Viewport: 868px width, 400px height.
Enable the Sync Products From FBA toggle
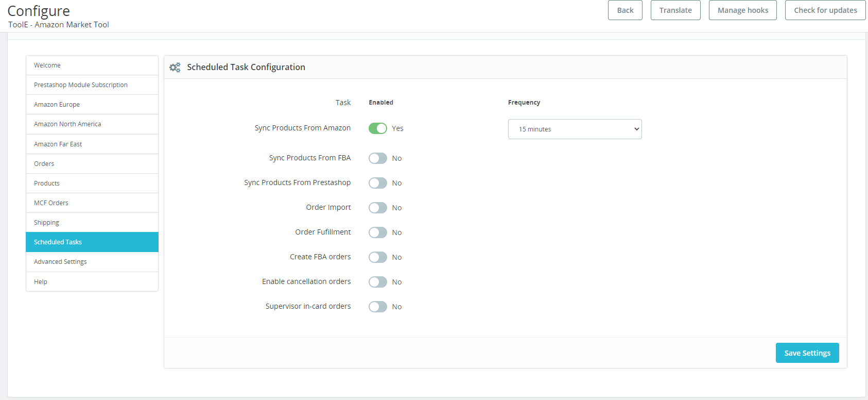pyautogui.click(x=377, y=158)
